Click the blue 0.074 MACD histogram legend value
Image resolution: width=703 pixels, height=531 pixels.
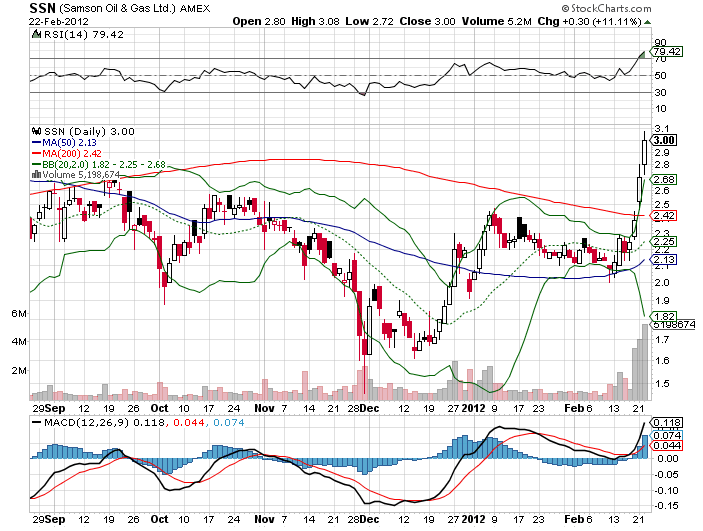coord(229,422)
